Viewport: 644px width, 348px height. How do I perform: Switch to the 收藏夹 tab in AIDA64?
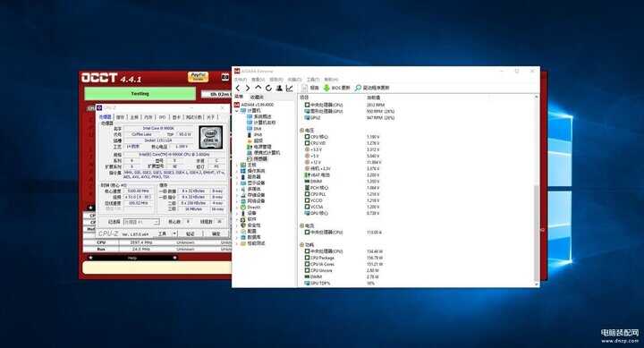point(257,98)
